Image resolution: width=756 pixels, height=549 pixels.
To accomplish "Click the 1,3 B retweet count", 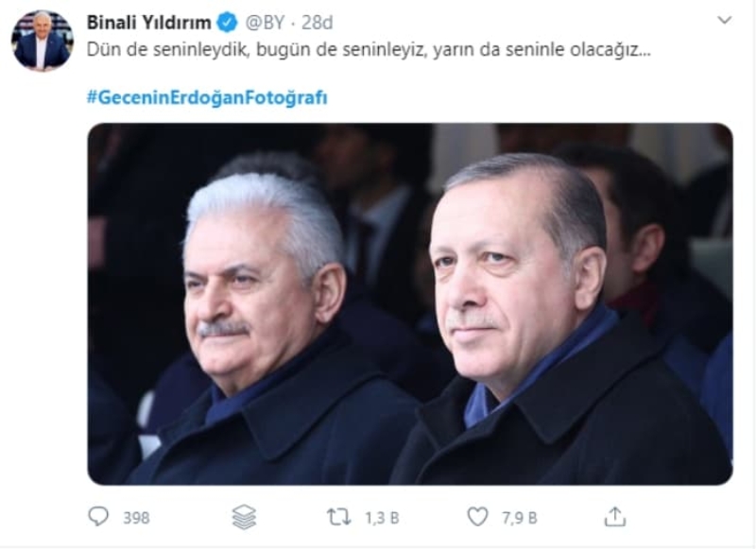I will coord(382,518).
